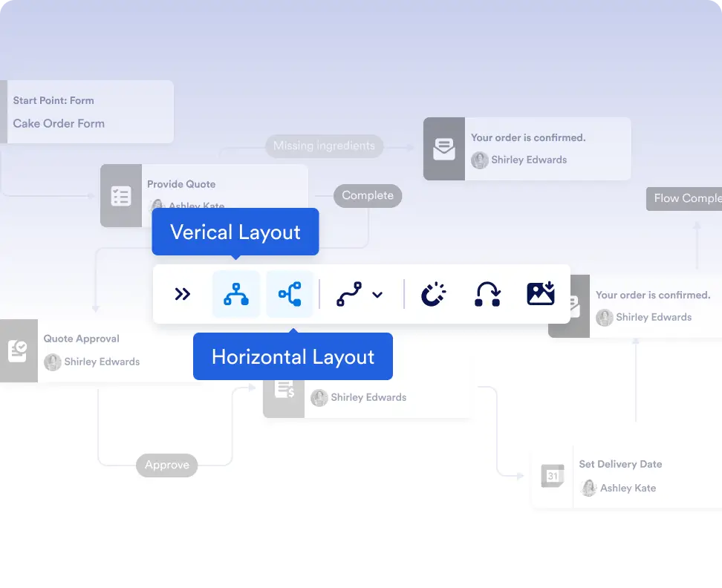
Task: Click the Horizontal Layout tooltip label
Action: 293,356
